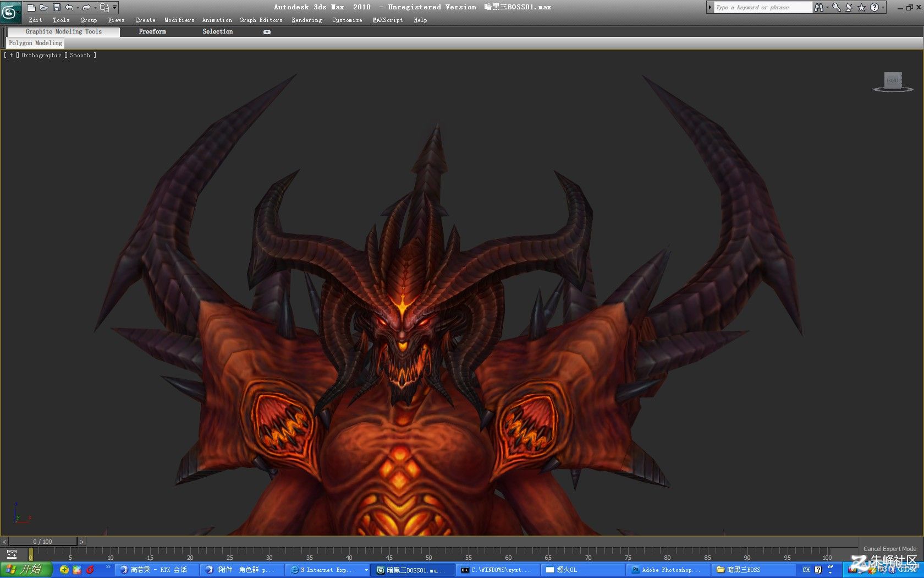Image resolution: width=924 pixels, height=578 pixels.
Task: Click the Favorites star icon
Action: [861, 7]
